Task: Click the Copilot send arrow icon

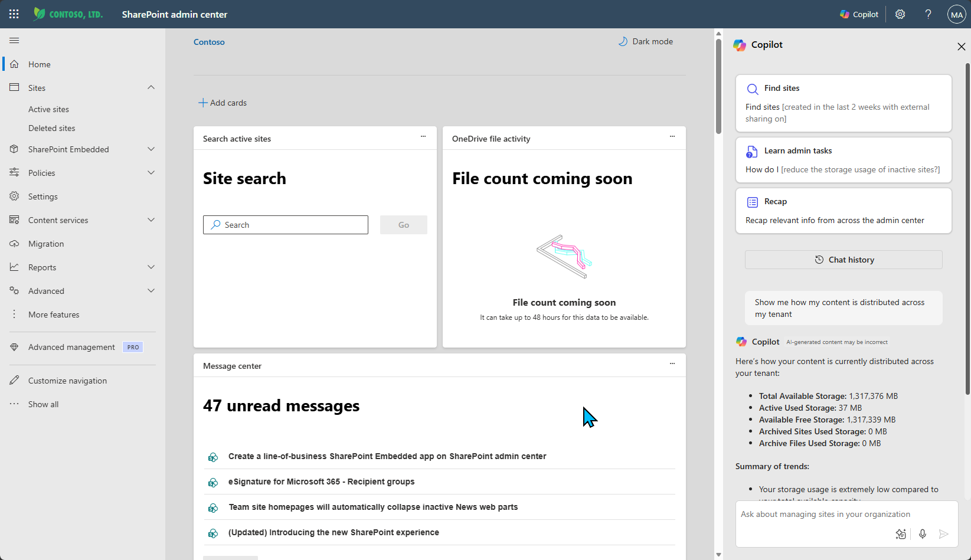Action: (x=944, y=534)
